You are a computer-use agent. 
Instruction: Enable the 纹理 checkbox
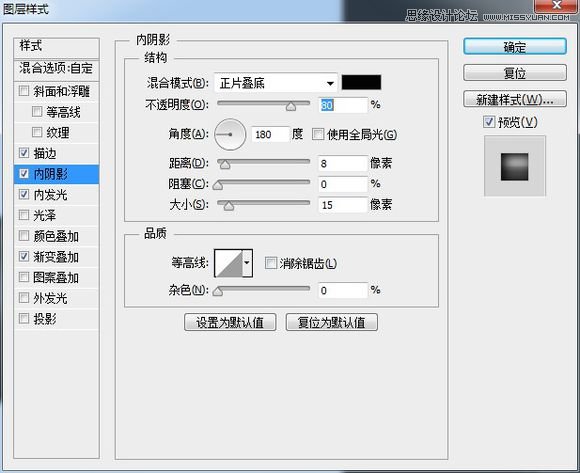pos(37,132)
